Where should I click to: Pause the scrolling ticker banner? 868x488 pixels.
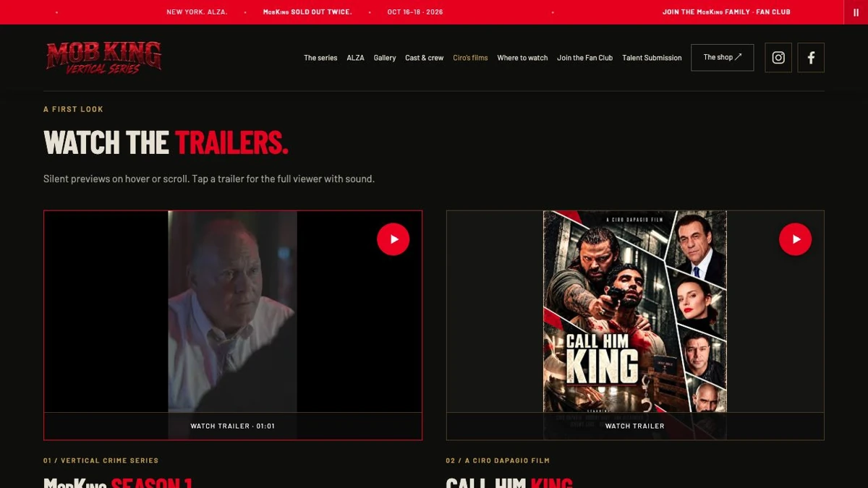856,12
